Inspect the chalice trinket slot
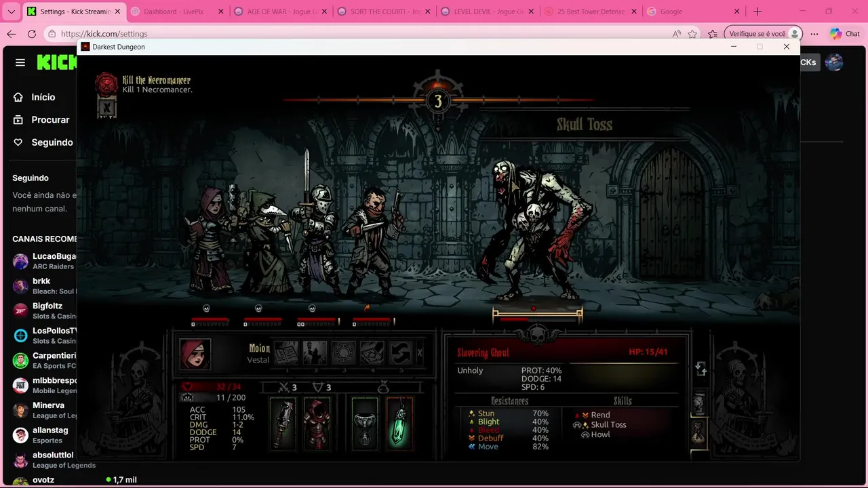The width and height of the screenshot is (868, 488). click(365, 424)
